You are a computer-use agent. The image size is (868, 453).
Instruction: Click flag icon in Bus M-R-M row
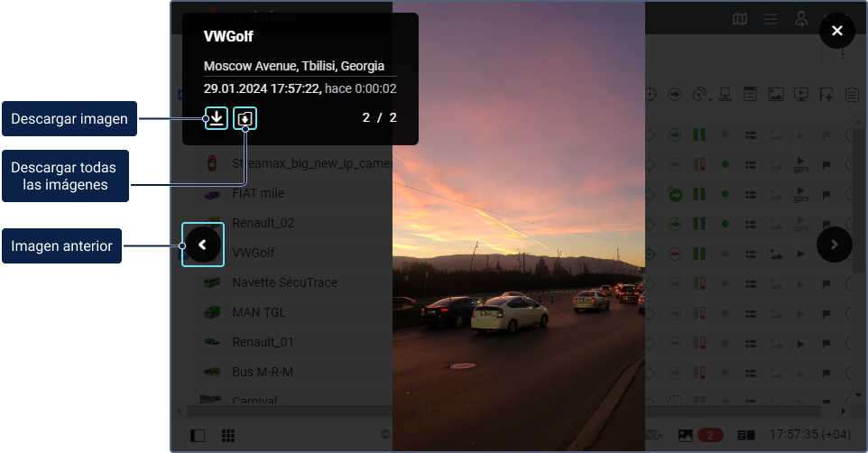click(826, 374)
